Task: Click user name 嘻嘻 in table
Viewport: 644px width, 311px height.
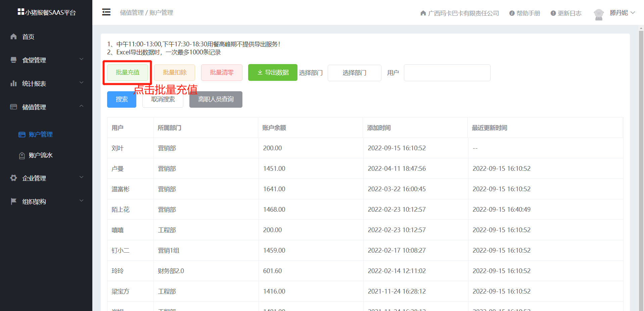Action: coord(118,230)
